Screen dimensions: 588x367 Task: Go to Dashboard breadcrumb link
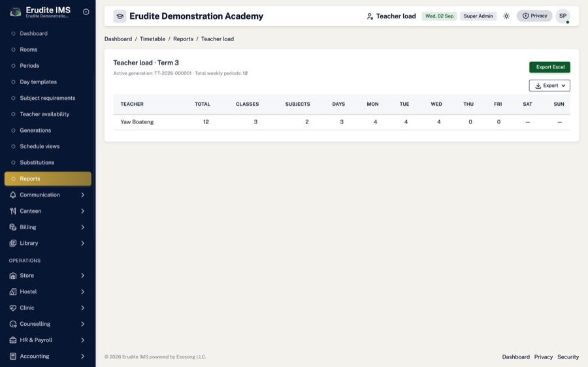pos(118,39)
